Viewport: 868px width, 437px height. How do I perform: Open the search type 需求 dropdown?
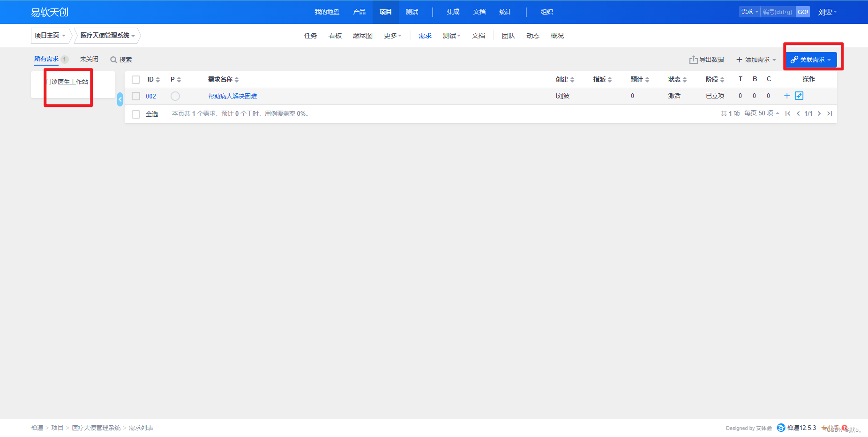point(749,12)
